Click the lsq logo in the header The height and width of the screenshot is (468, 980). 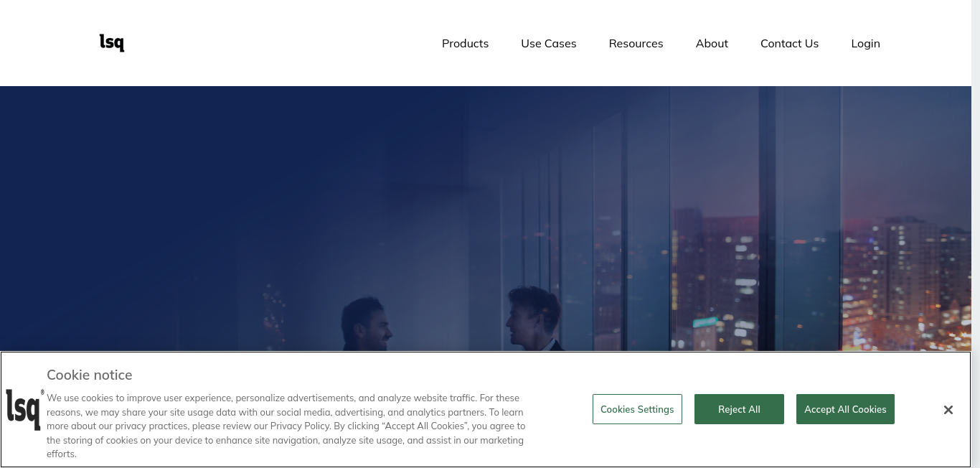pos(112,43)
